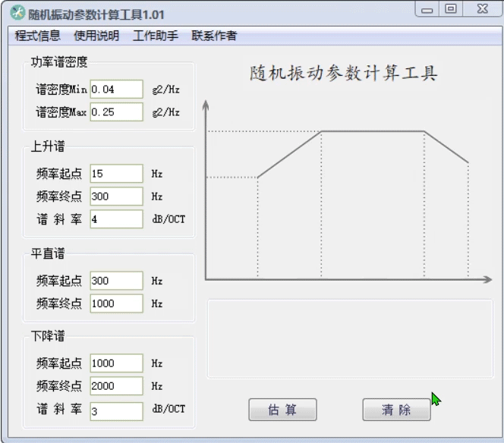Focus the 谱密度Max input field
This screenshot has width=504, height=443.
click(116, 112)
